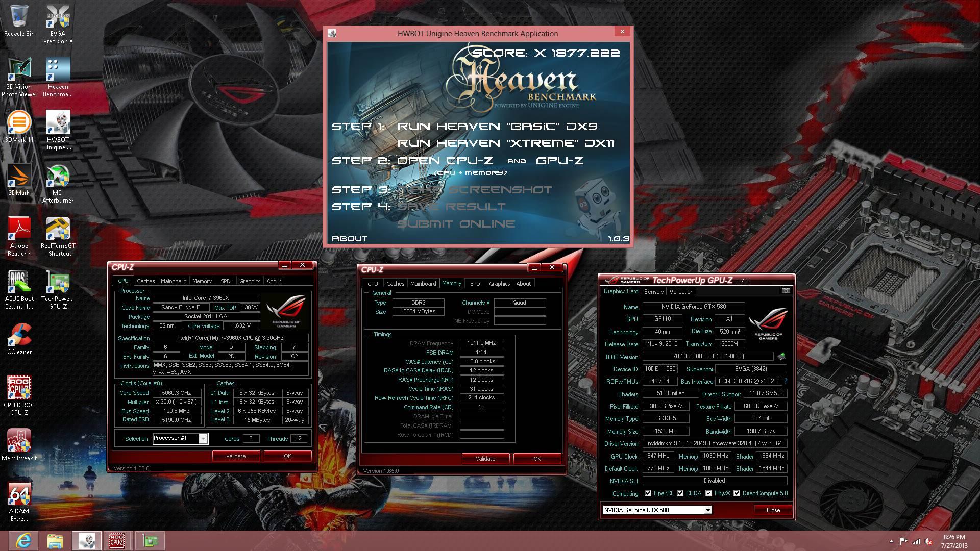Toggle the PhysX checkbox in GPU-Z

coord(708,493)
